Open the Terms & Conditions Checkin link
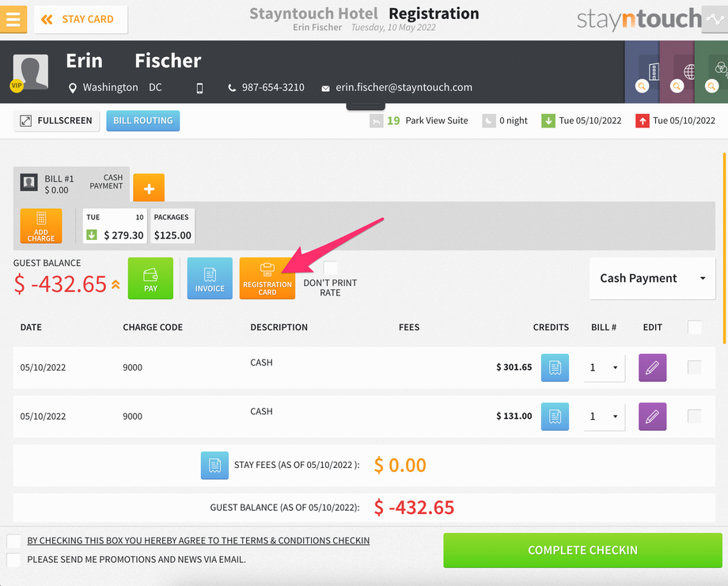The width and height of the screenshot is (728, 586). click(199, 541)
